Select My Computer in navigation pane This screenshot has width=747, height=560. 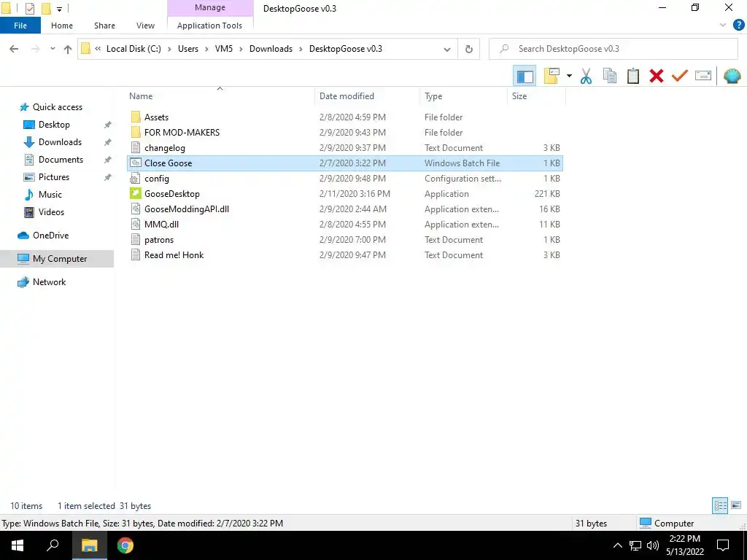[x=57, y=259]
